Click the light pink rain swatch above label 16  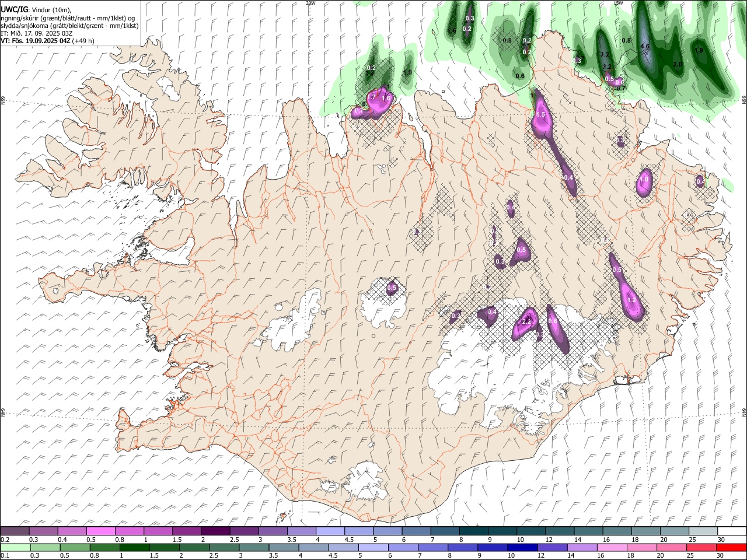[611, 547]
